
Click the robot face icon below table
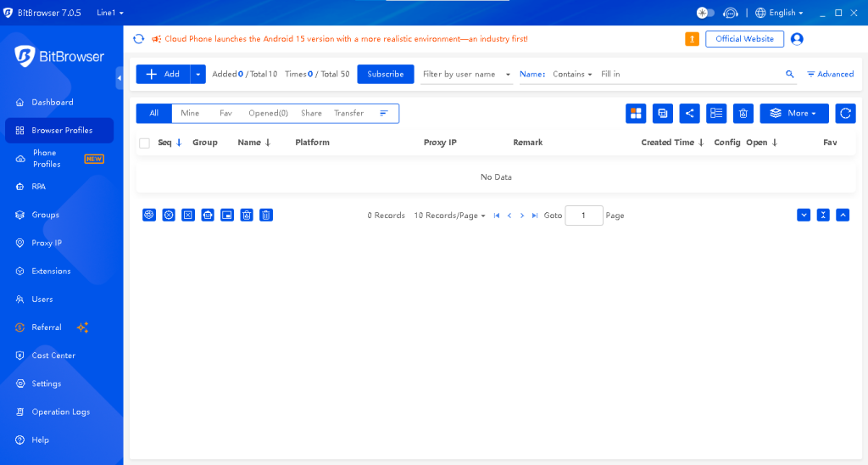click(208, 215)
